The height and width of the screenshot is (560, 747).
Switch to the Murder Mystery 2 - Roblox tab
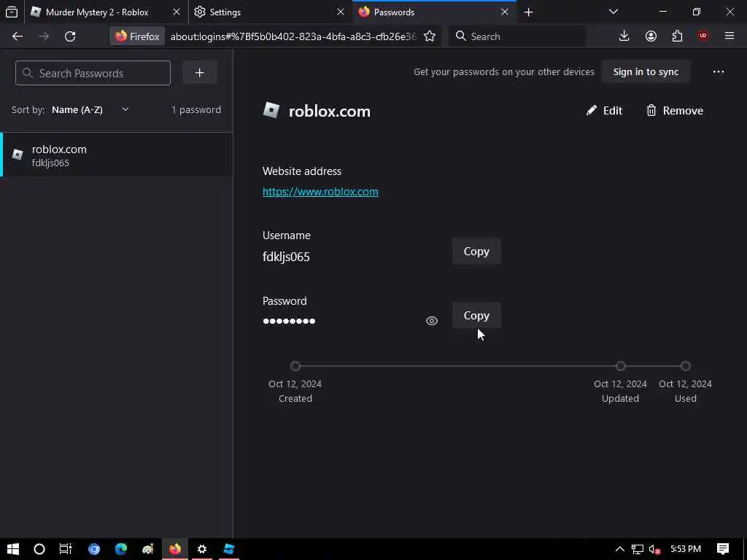click(x=97, y=12)
